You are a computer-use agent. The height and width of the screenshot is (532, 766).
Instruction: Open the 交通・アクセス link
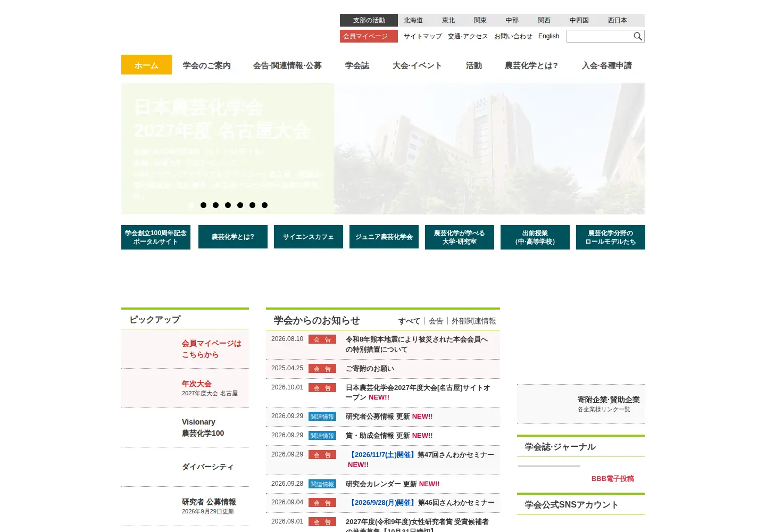pyautogui.click(x=468, y=36)
